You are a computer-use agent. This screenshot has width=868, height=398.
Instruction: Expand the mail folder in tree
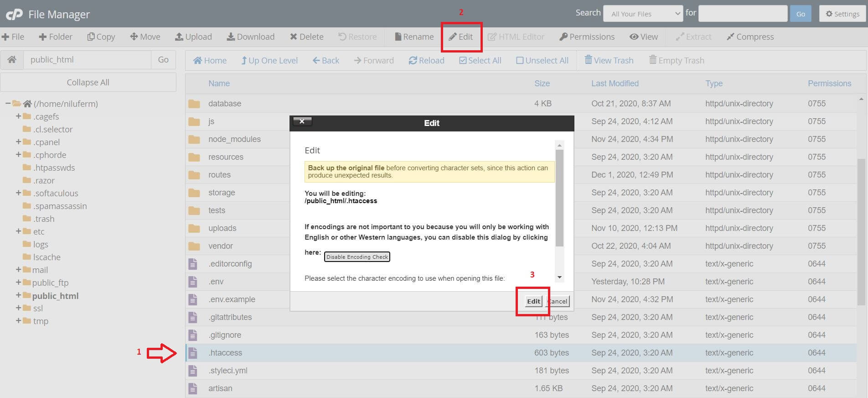pos(18,270)
